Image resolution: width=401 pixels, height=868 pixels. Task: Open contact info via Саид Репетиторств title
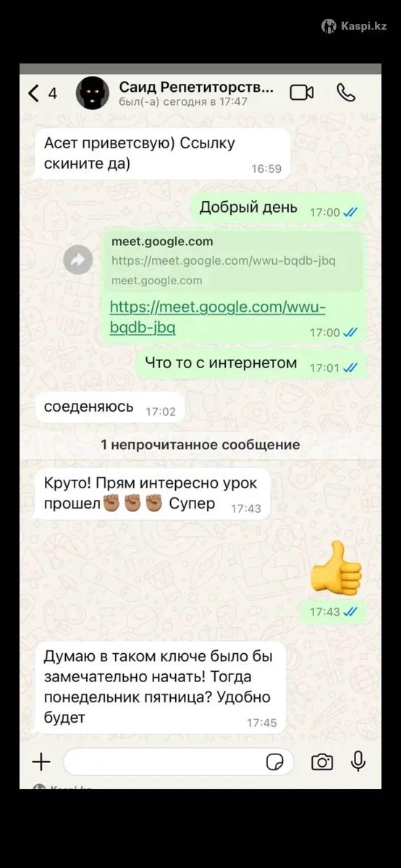[x=196, y=88]
